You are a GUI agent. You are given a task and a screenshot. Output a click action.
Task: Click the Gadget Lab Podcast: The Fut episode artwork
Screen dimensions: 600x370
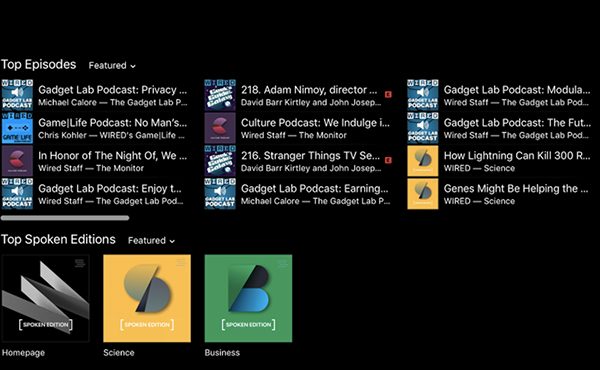pos(423,128)
